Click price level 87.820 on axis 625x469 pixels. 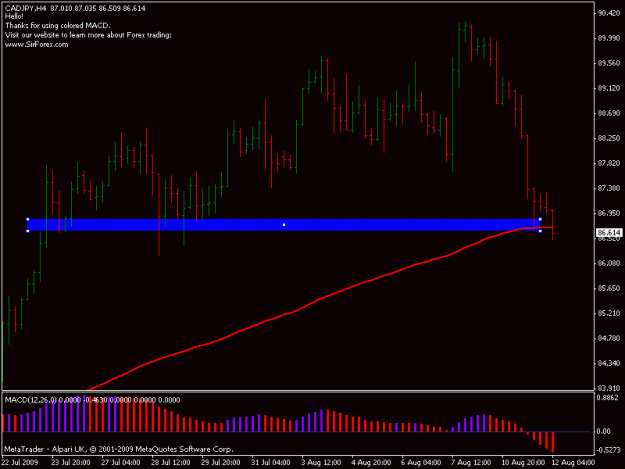coord(609,163)
